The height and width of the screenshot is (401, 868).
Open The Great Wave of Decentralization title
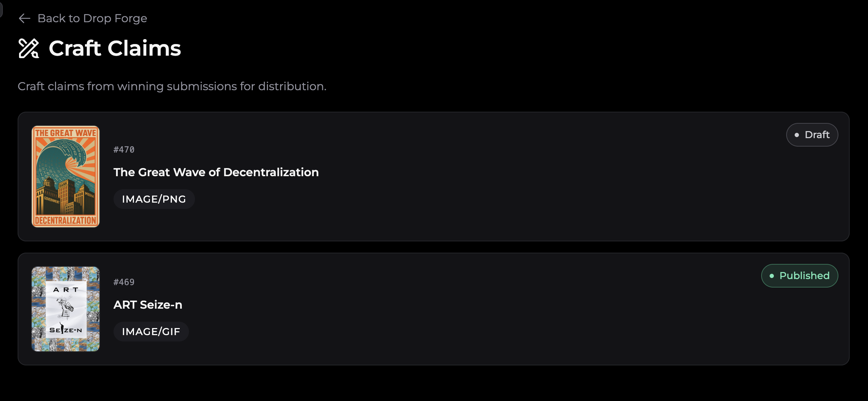pos(216,172)
